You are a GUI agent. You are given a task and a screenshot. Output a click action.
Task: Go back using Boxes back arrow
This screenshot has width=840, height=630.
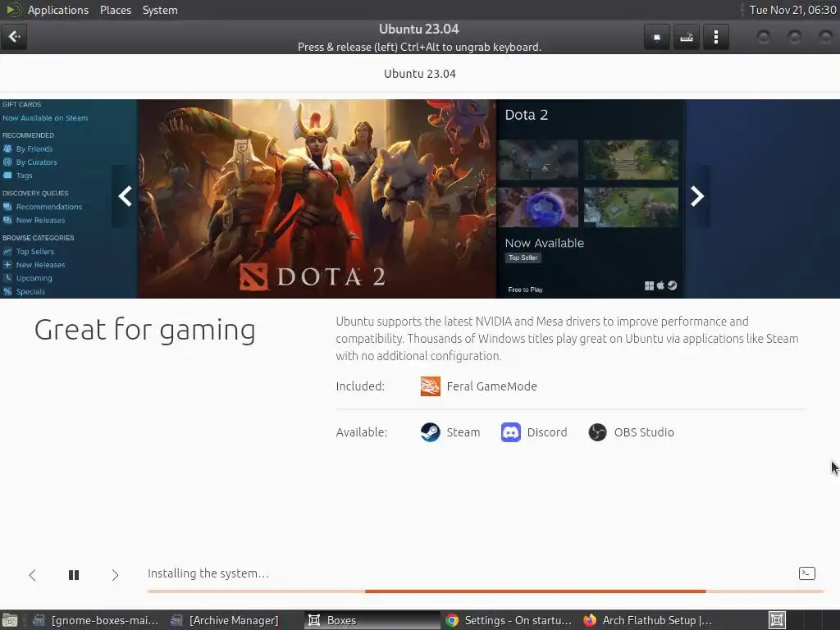[x=14, y=37]
